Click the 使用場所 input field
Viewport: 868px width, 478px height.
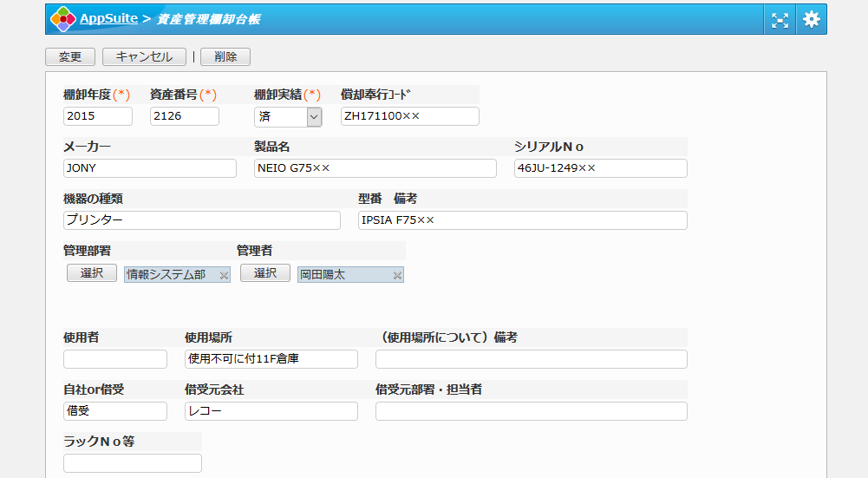click(271, 359)
